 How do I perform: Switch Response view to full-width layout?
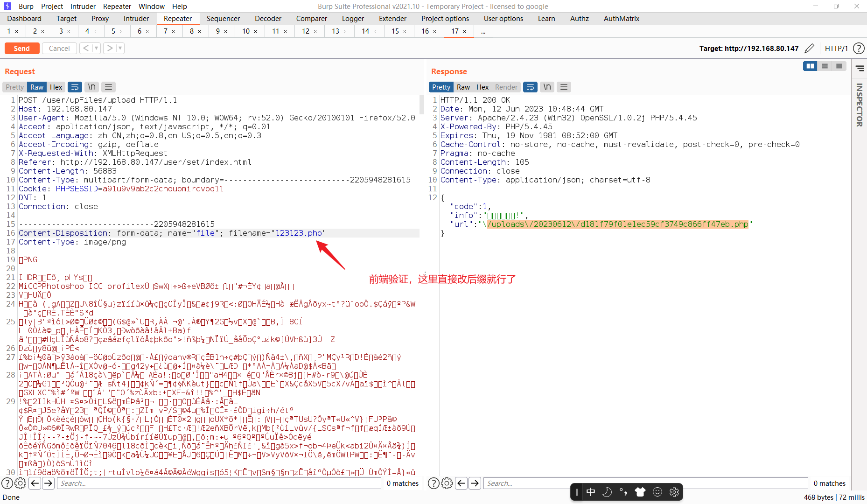tap(839, 66)
